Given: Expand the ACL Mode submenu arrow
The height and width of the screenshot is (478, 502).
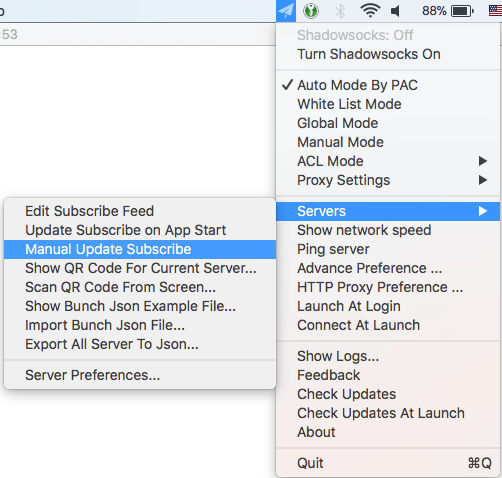Looking at the screenshot, I should [x=482, y=161].
